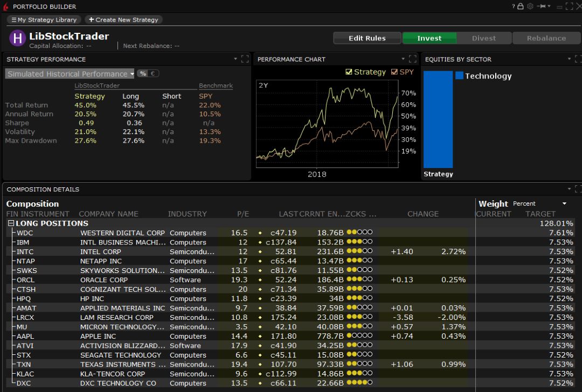Open Edit Rules for LibStockTrader

coord(367,38)
